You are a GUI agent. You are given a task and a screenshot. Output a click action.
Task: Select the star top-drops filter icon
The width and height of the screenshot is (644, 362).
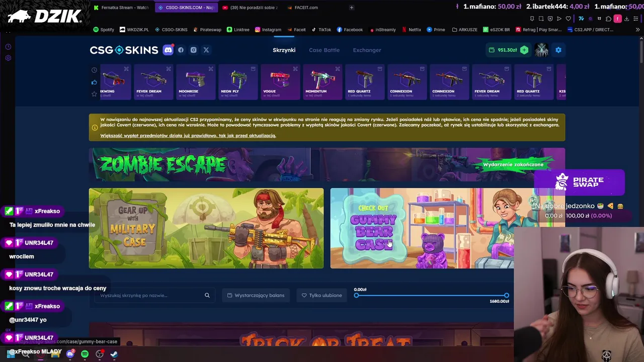(94, 94)
